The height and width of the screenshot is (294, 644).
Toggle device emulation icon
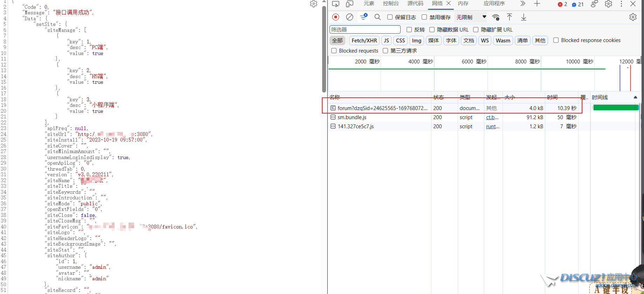[x=349, y=4]
